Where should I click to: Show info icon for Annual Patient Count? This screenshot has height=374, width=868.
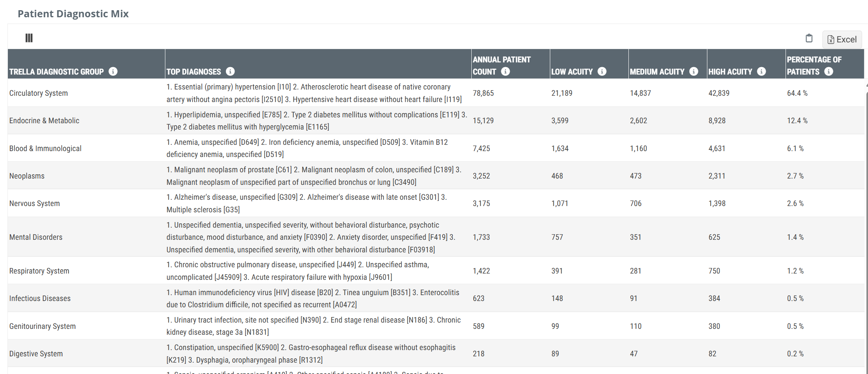pyautogui.click(x=506, y=71)
